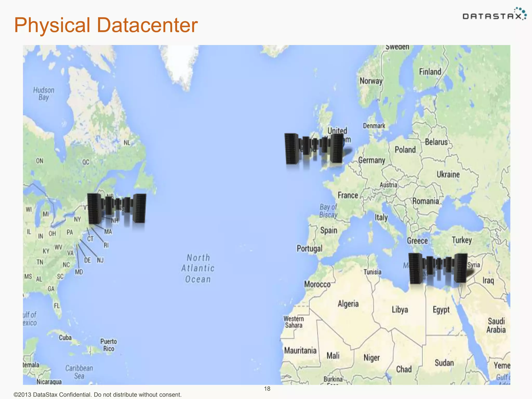This screenshot has width=532, height=399.
Task: Click the 'MA' state label
Action: pos(108,231)
